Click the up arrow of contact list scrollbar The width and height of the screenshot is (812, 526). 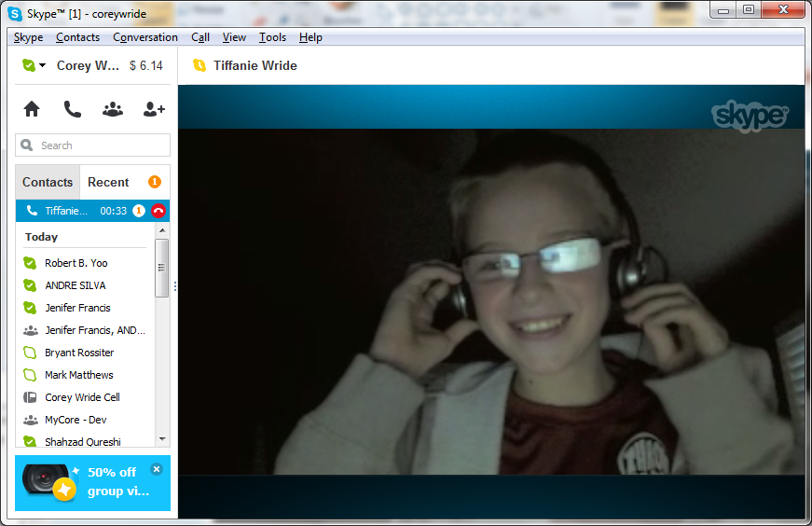[x=162, y=230]
